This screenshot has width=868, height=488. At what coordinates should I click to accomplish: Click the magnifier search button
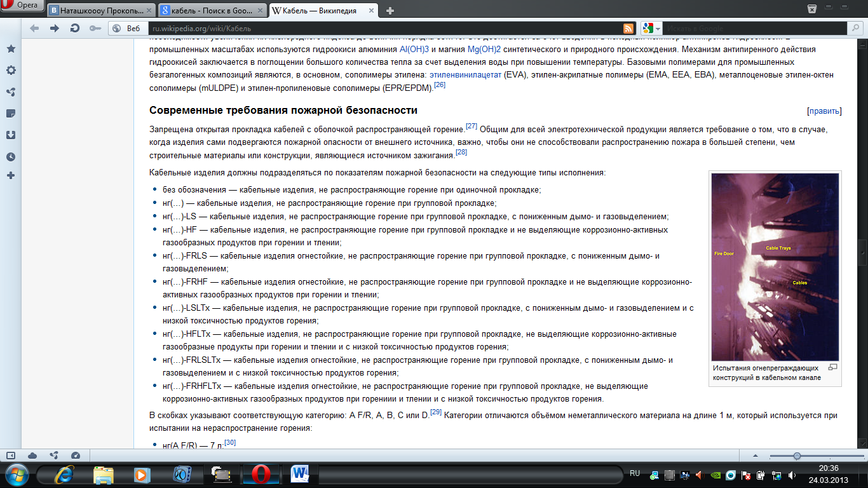coord(855,29)
